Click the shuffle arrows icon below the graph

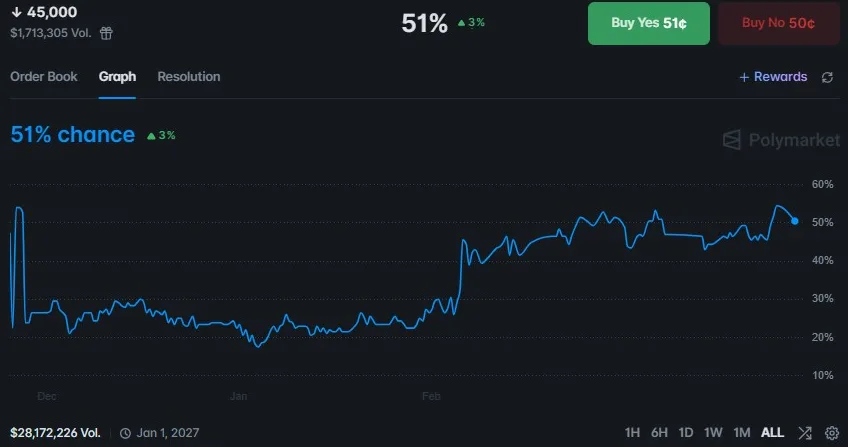click(805, 433)
